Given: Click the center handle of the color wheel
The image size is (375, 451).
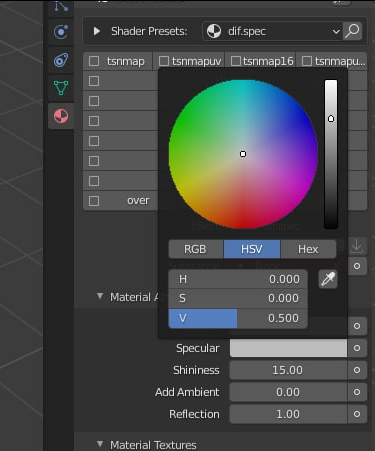Looking at the screenshot, I should click(243, 154).
